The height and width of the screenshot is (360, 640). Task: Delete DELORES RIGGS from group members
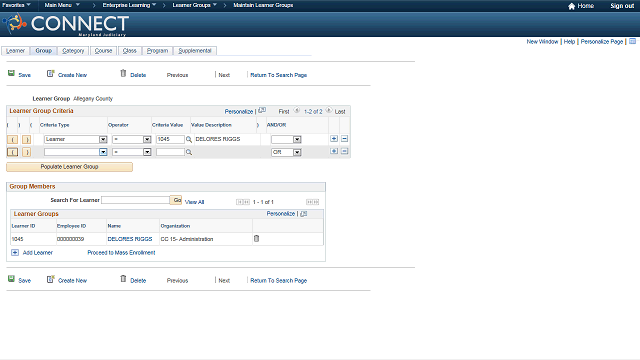coord(256,238)
